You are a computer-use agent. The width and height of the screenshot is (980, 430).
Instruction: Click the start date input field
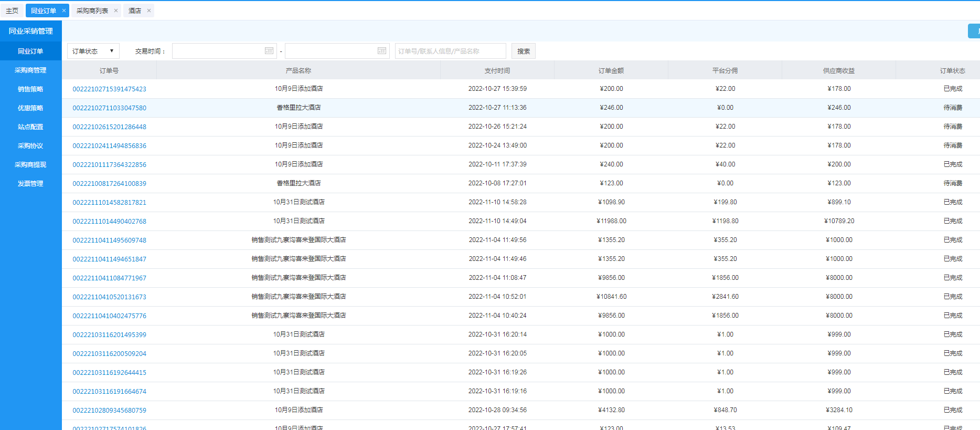(x=218, y=51)
